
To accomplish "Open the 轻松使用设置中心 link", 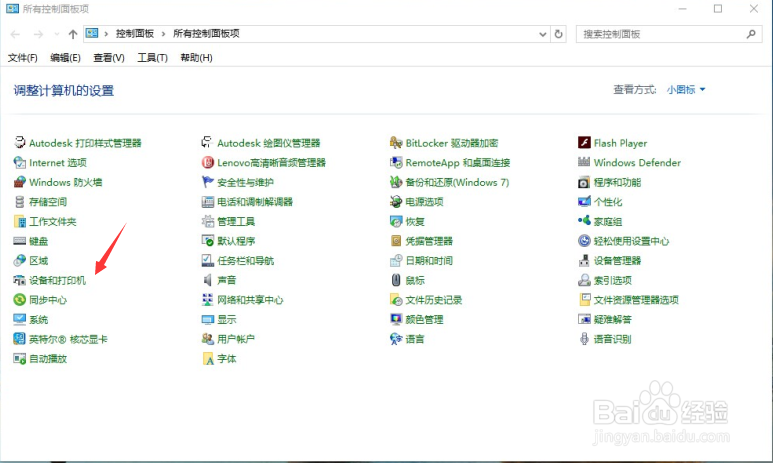I will [632, 241].
